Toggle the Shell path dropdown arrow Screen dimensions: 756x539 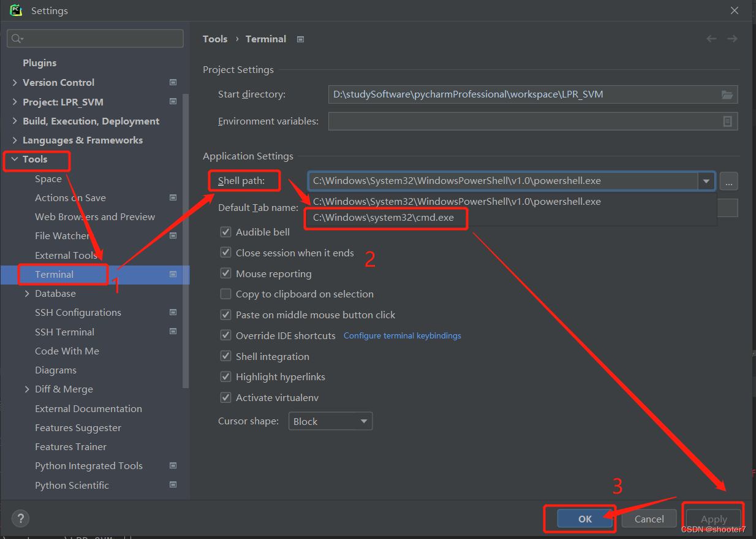coord(706,182)
